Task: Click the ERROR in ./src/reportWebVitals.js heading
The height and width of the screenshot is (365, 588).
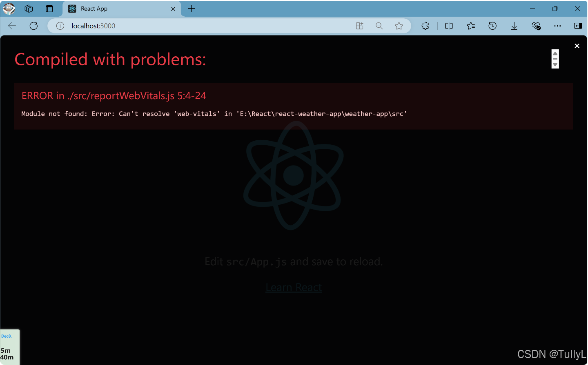Action: click(x=114, y=96)
